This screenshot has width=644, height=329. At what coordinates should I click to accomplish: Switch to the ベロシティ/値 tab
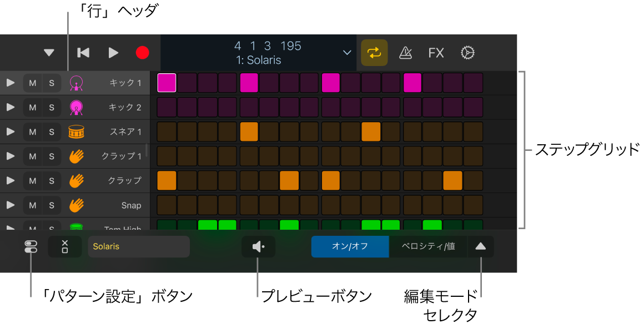coord(429,246)
